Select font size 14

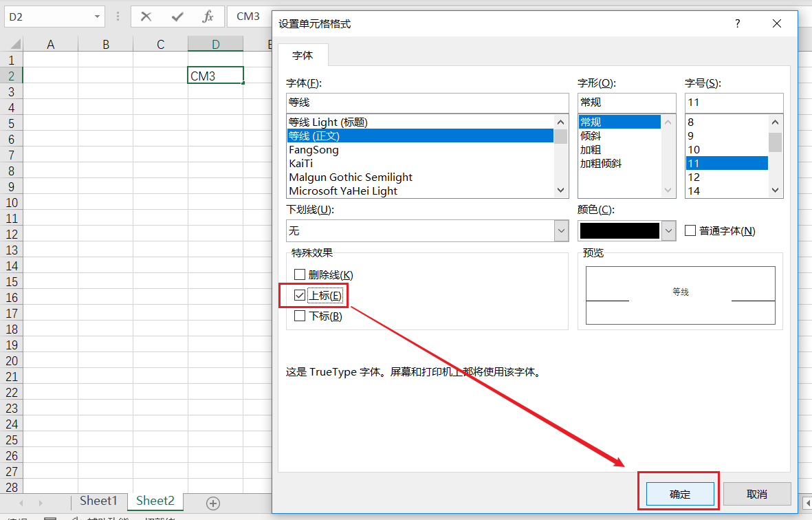[727, 191]
